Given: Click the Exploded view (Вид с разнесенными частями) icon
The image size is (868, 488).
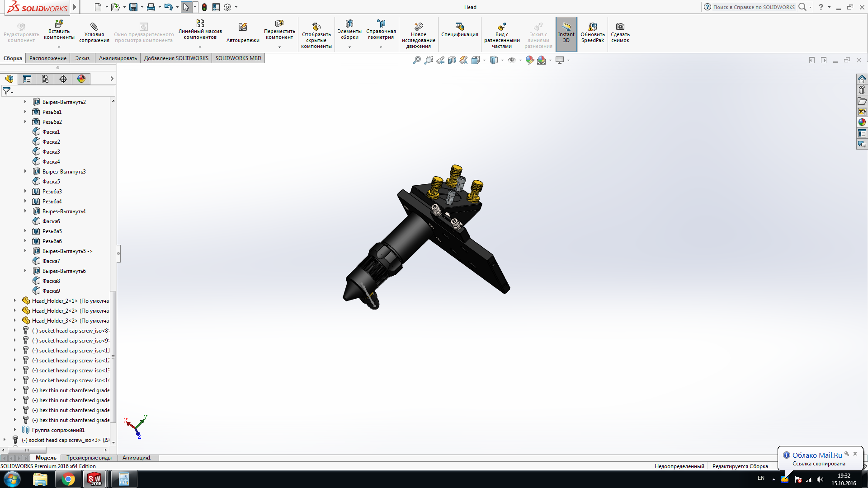Looking at the screenshot, I should [501, 27].
